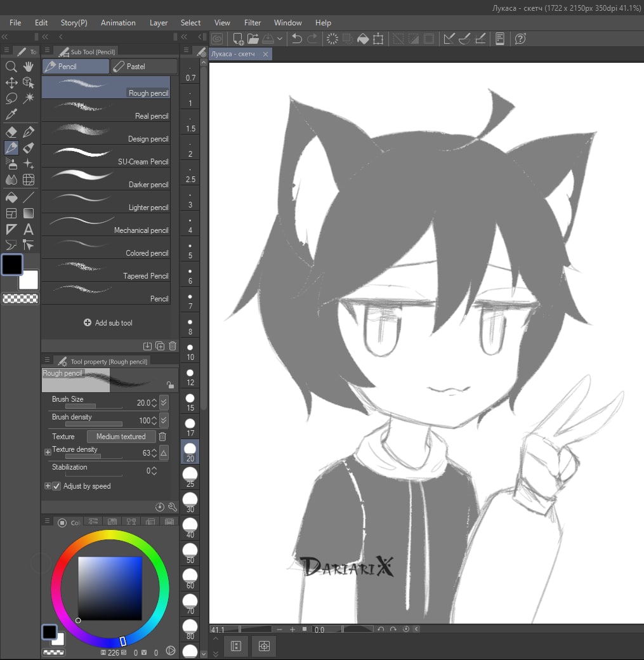Expand the Adjust by speed plus sign
Viewport: 644px width, 660px height.
coord(48,485)
